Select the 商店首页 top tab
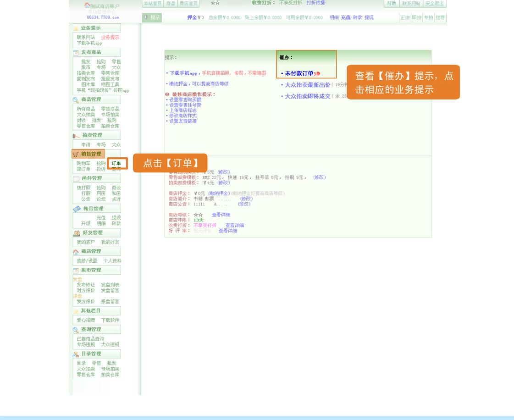 [188, 3]
